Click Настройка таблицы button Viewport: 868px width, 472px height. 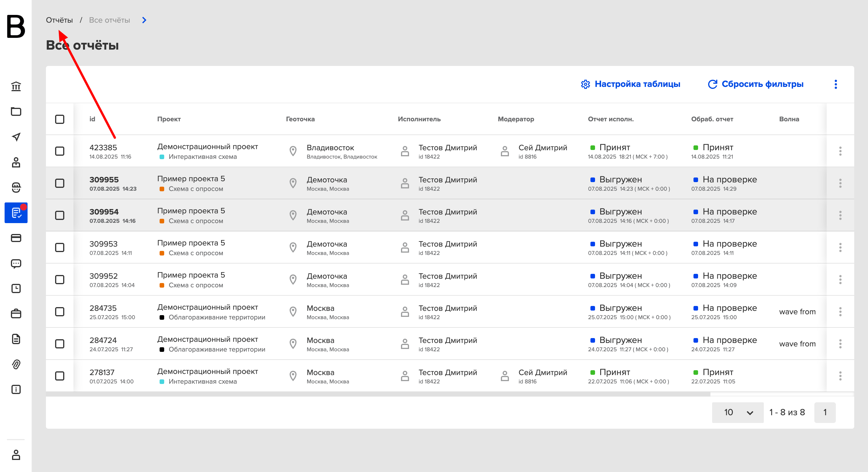click(630, 84)
